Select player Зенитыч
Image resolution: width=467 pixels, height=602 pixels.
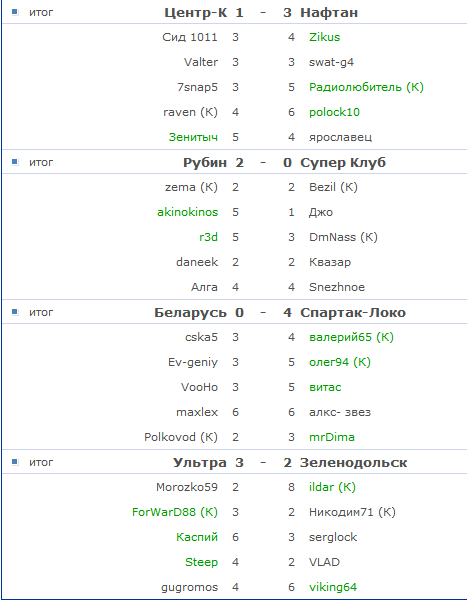coord(193,137)
